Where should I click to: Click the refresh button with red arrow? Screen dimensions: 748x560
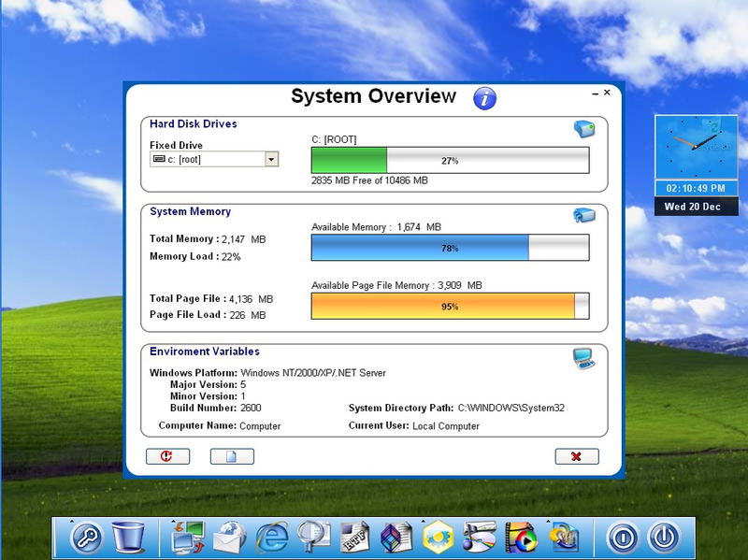[x=167, y=456]
